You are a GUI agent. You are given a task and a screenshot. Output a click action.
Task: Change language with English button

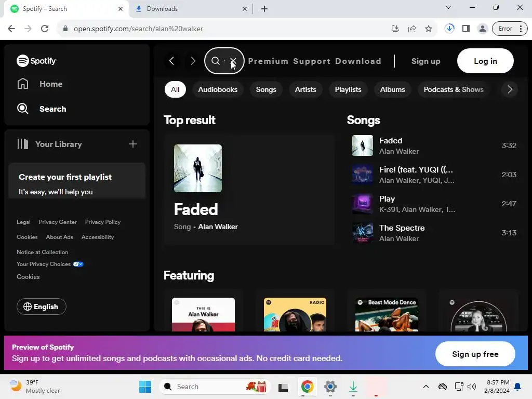(42, 307)
